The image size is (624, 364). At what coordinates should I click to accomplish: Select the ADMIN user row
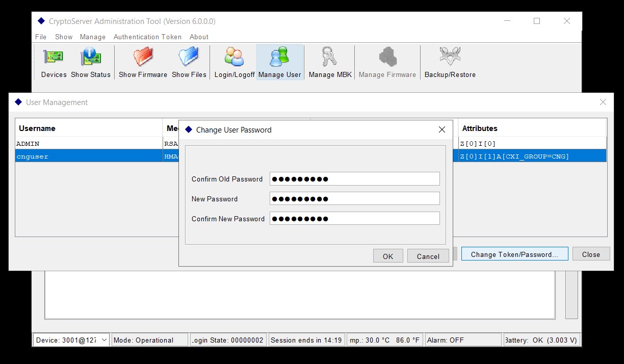[311, 143]
